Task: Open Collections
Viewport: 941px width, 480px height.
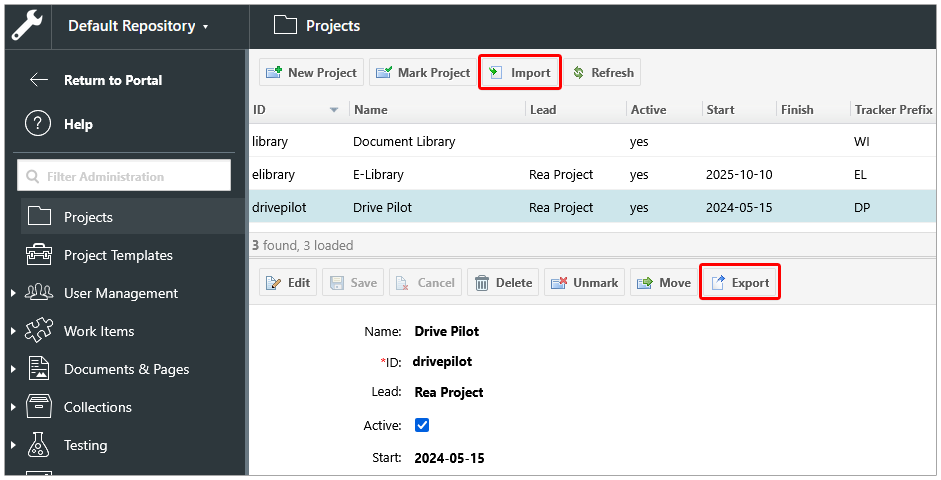Action: click(x=98, y=407)
